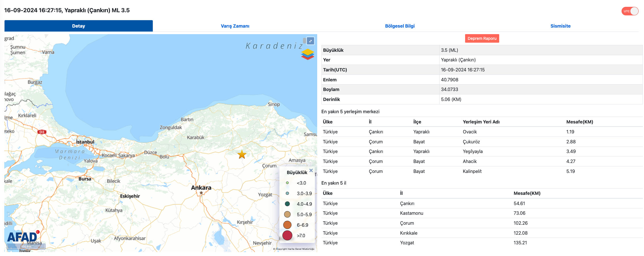
Task: Click the orange 6-6.9 magnitude legend circle
Action: [287, 225]
